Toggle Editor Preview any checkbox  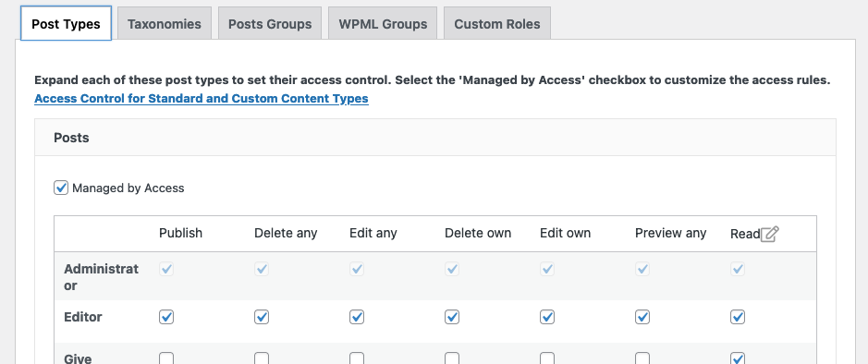coord(642,317)
